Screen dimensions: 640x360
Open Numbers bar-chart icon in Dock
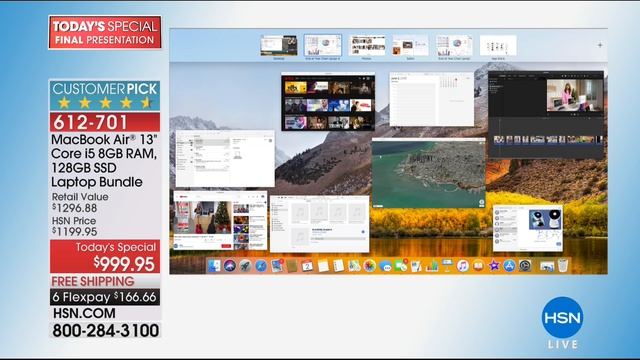[x=432, y=266]
